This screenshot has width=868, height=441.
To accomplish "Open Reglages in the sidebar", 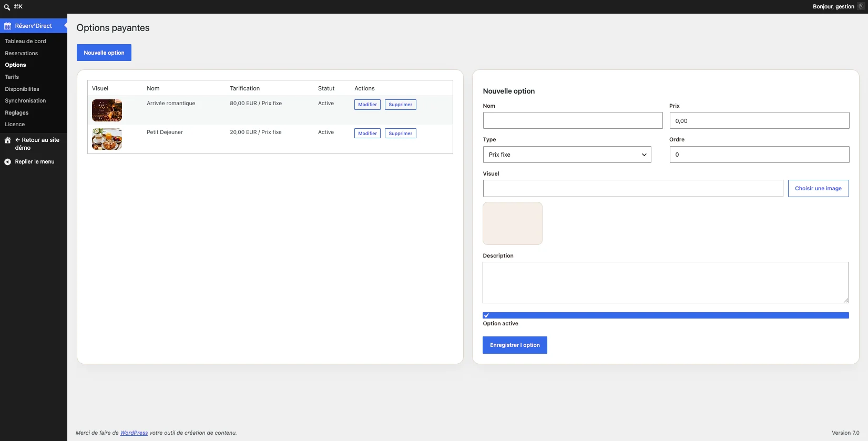I will [17, 112].
